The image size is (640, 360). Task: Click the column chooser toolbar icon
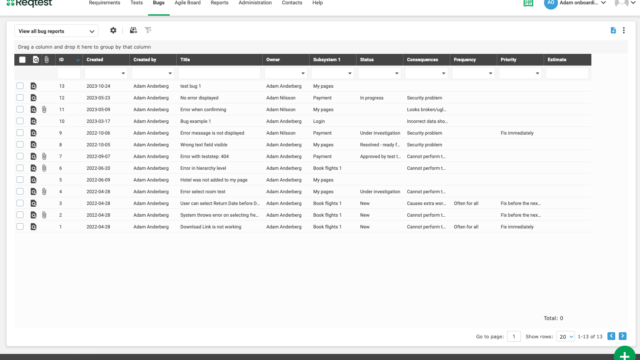tap(133, 30)
